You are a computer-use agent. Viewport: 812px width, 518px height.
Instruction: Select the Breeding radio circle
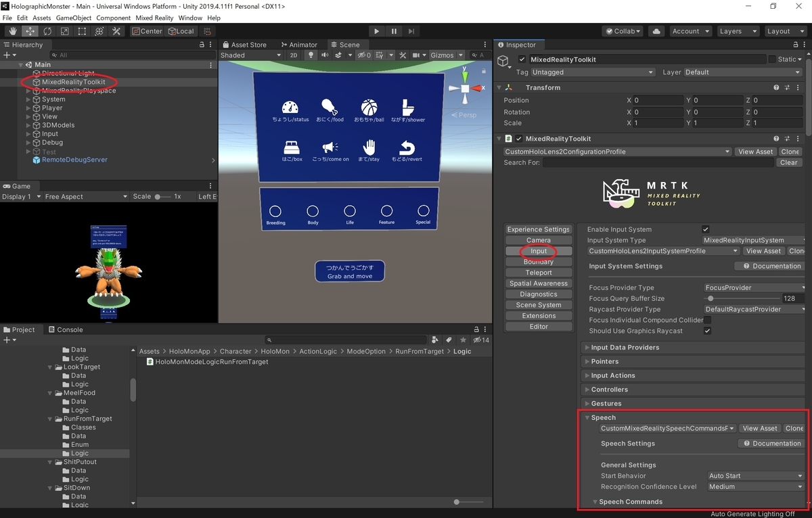point(275,212)
